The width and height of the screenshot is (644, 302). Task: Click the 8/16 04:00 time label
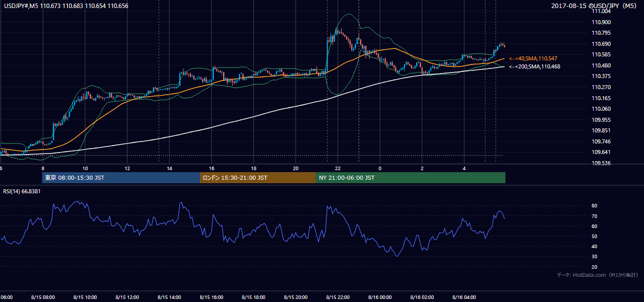(x=464, y=297)
